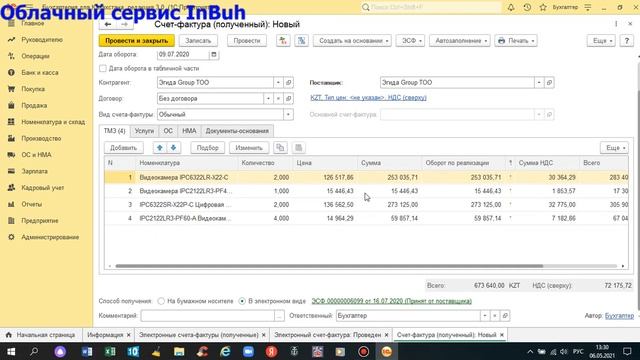The image size is (640, 360).
Task: Copy the selected row via the copy icon
Action: pyautogui.click(x=280, y=148)
